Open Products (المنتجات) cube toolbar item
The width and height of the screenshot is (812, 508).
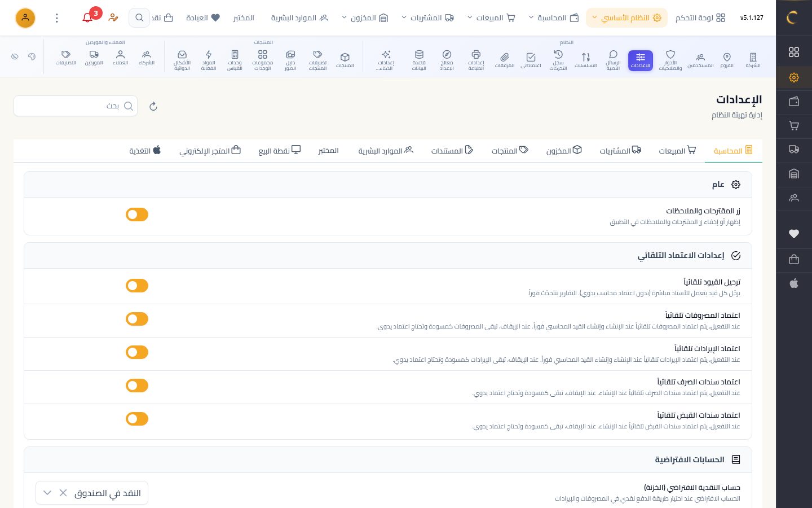click(345, 60)
